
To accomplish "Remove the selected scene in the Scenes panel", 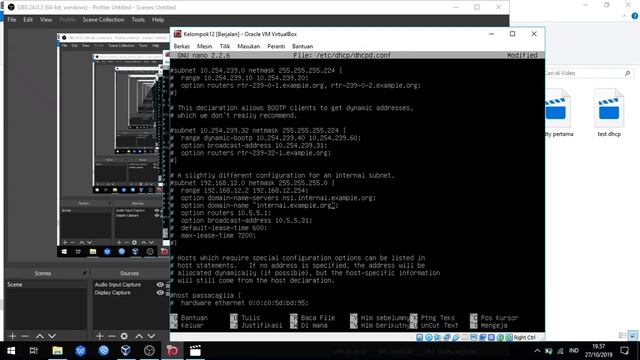I will pos(25,336).
